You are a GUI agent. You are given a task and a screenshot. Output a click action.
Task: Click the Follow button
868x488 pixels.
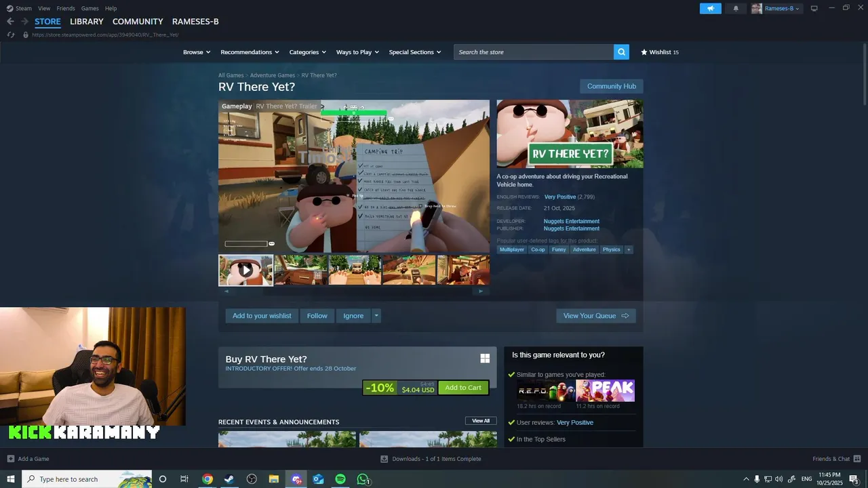317,316
